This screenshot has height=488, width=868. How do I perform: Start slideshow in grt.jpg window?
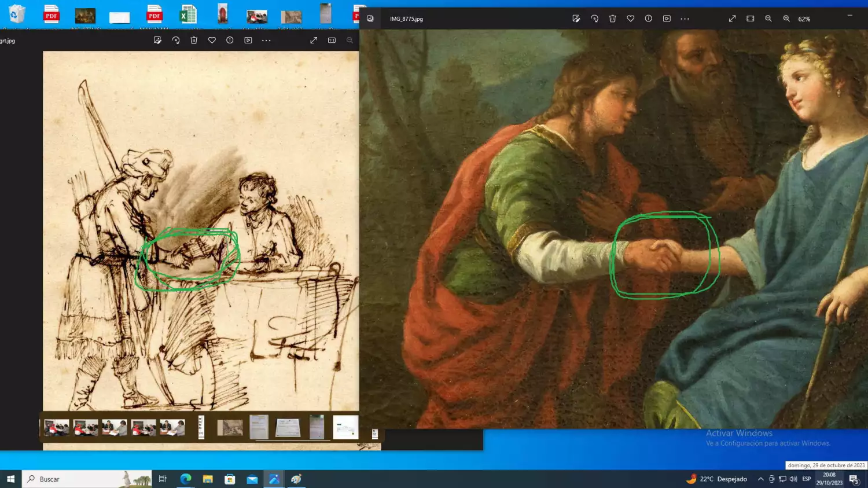pos(248,41)
